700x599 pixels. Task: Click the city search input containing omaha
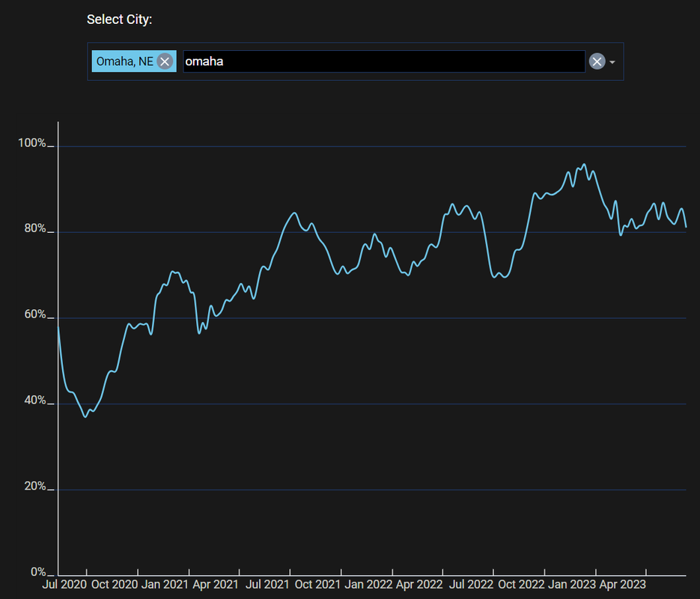(384, 61)
